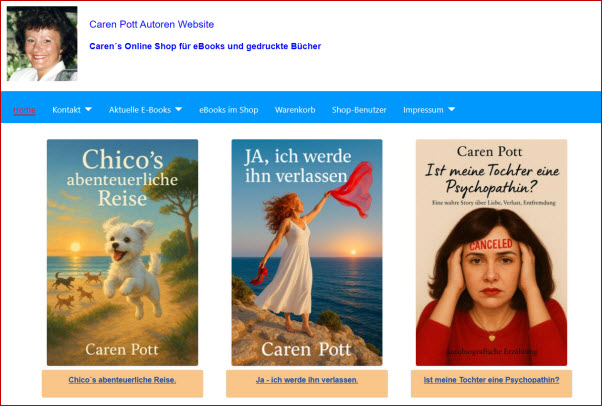Expand the Impressum dropdown arrow
602x406 pixels.
[x=451, y=110]
